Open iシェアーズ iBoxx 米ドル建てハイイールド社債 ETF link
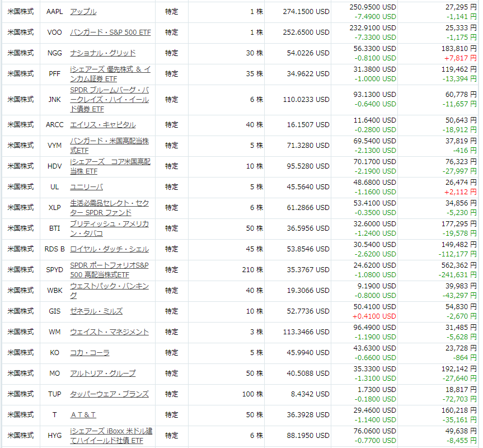Viewport: 483px width, 448px height. point(111,435)
